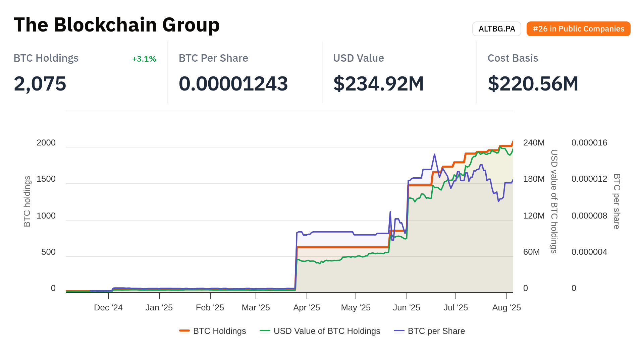
Task: Click the ALTBG.PA ticker badge
Action: tap(496, 29)
